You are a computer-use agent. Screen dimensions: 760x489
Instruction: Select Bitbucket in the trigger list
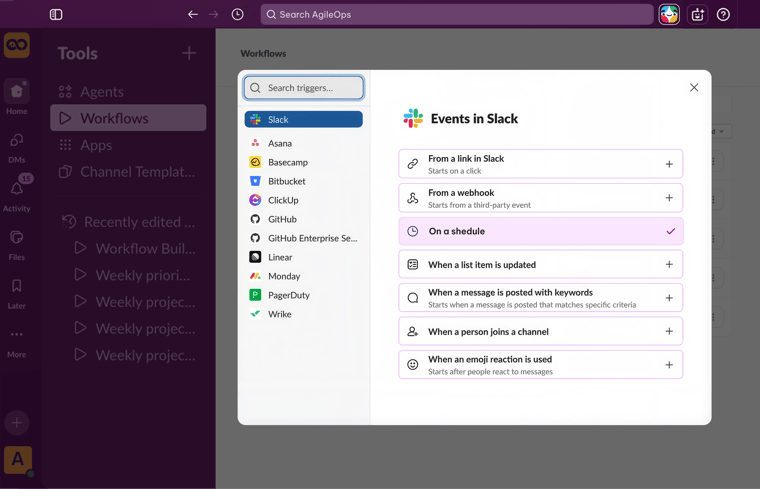tap(303, 181)
